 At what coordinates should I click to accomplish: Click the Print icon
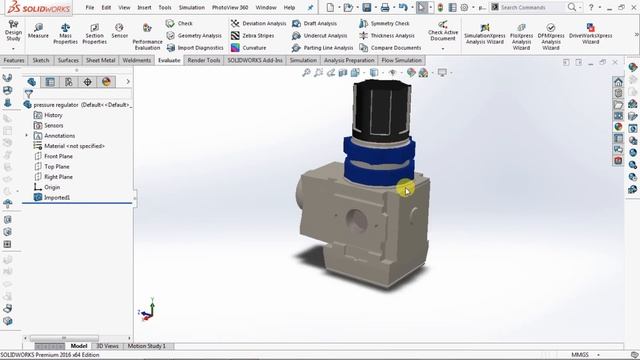click(385, 7)
